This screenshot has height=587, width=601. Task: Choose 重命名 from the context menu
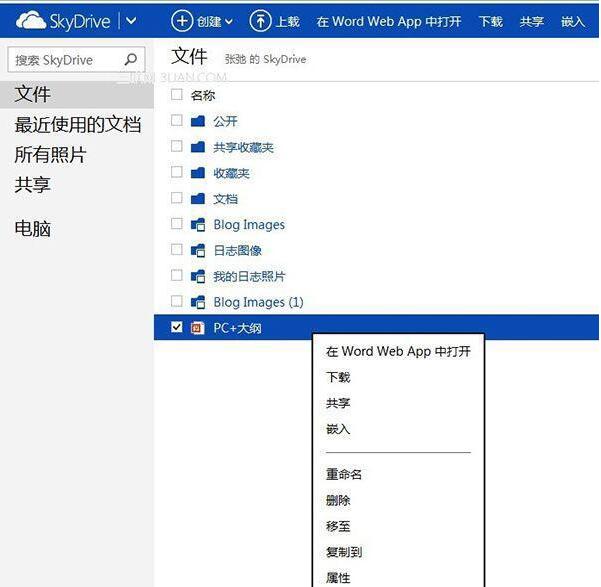(344, 474)
